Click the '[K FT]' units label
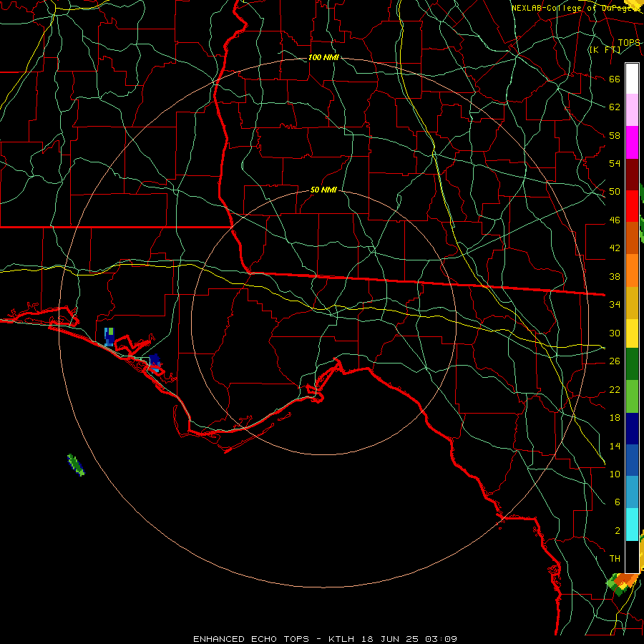 [605, 49]
